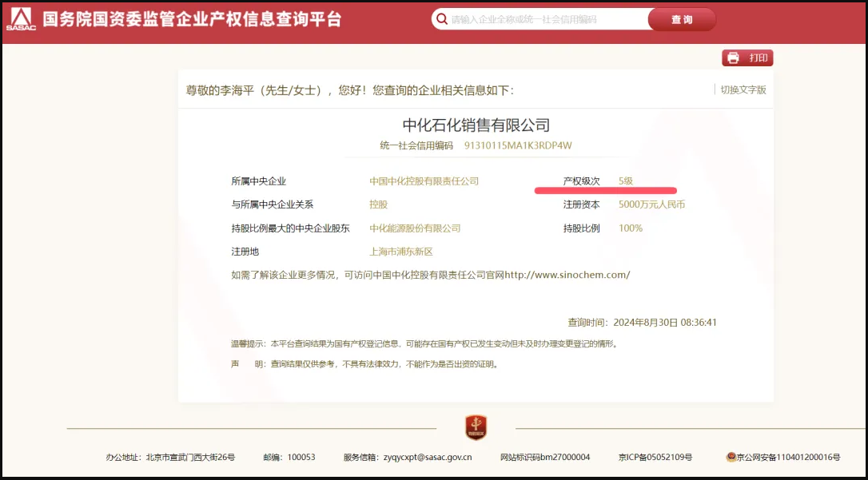Click the search magnifier icon
The image size is (868, 480).
point(442,19)
